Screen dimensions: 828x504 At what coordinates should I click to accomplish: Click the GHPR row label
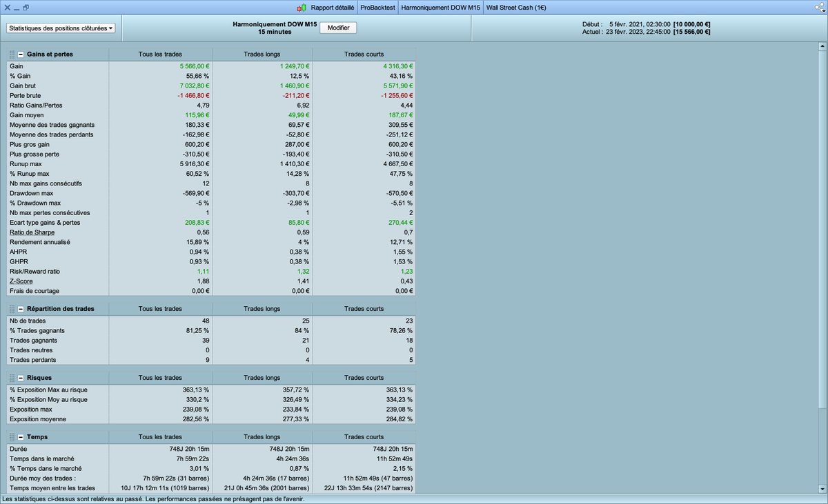[x=19, y=262]
